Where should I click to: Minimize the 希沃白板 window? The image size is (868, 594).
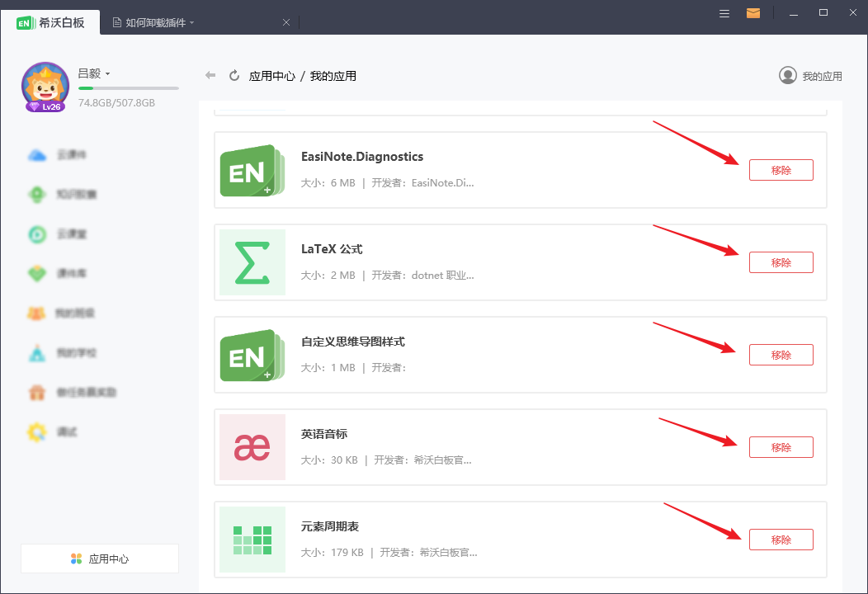coord(794,13)
